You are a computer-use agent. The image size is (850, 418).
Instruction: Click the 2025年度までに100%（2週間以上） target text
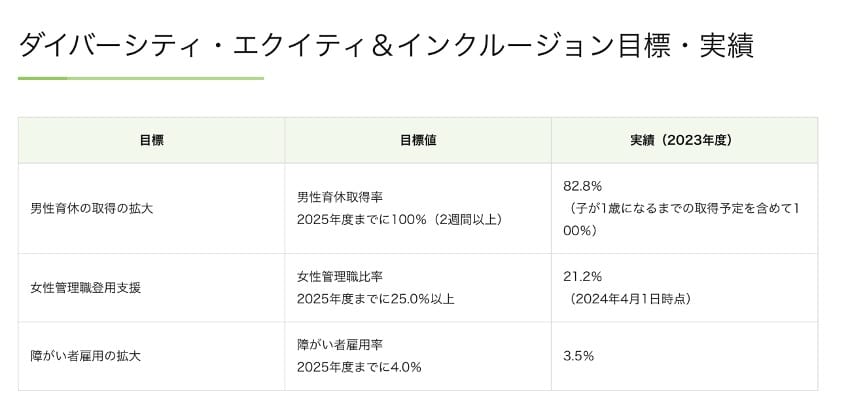(399, 219)
